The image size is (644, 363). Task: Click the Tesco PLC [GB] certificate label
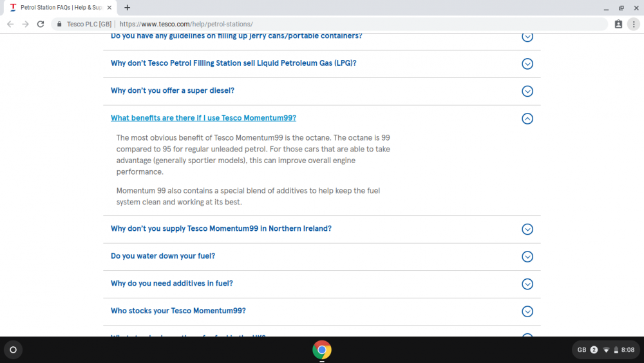pos(89,25)
